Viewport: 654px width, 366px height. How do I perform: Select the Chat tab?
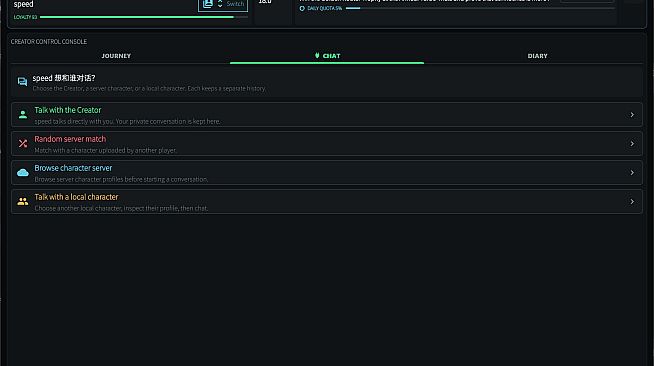(327, 56)
